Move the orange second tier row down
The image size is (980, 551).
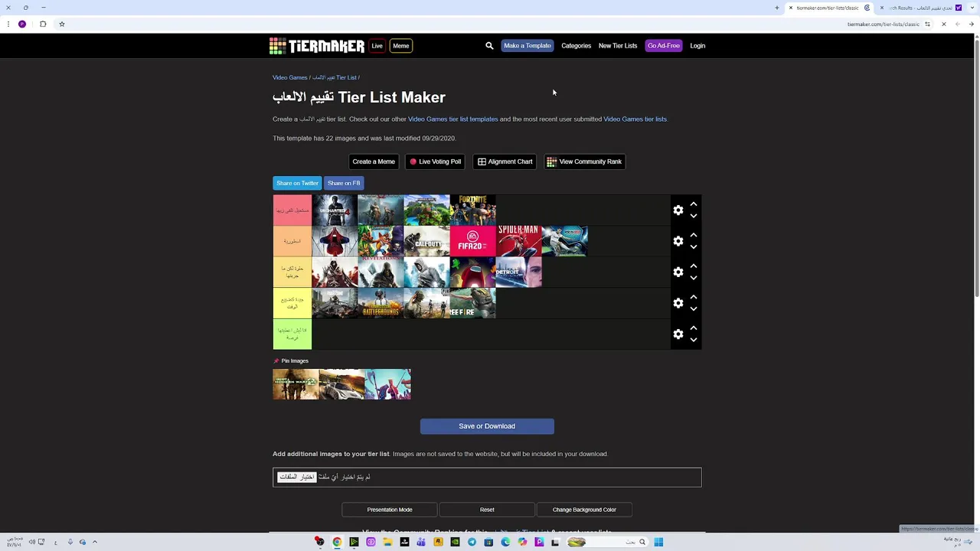pyautogui.click(x=693, y=247)
